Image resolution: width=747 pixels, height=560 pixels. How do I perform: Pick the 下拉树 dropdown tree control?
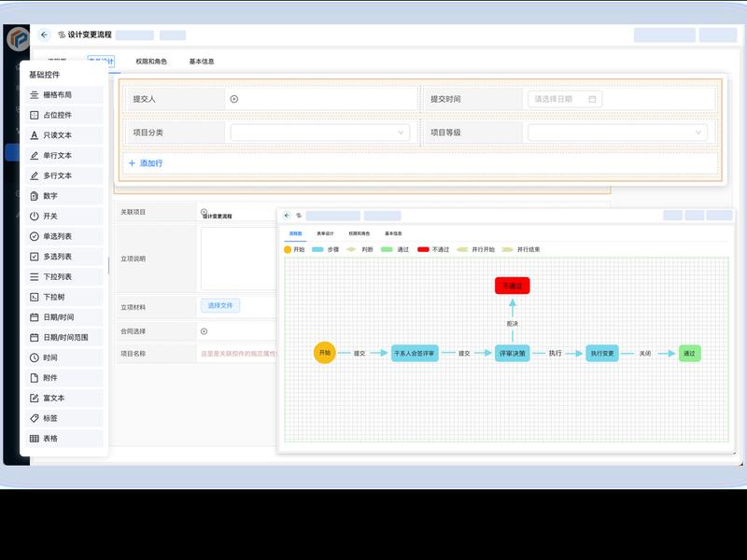[x=63, y=297]
